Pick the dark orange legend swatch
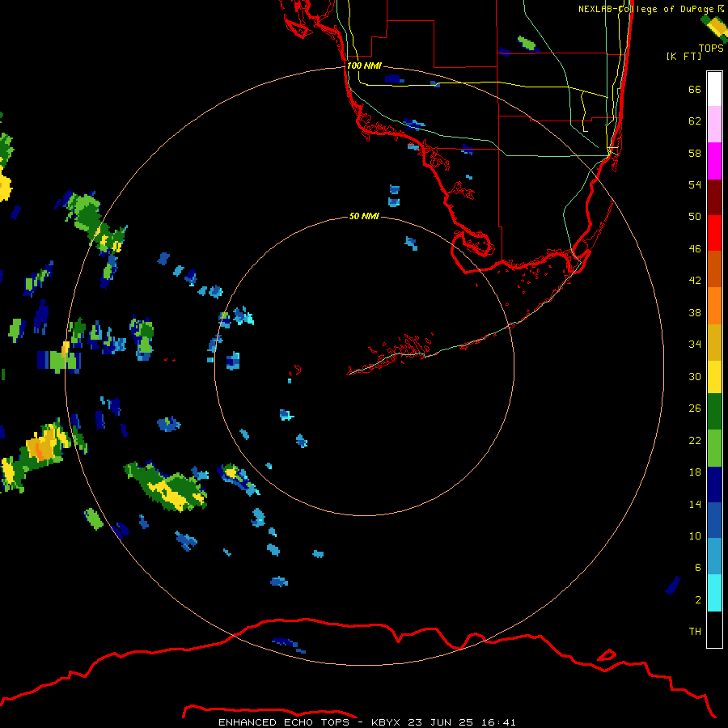The height and width of the screenshot is (728, 728). (714, 269)
